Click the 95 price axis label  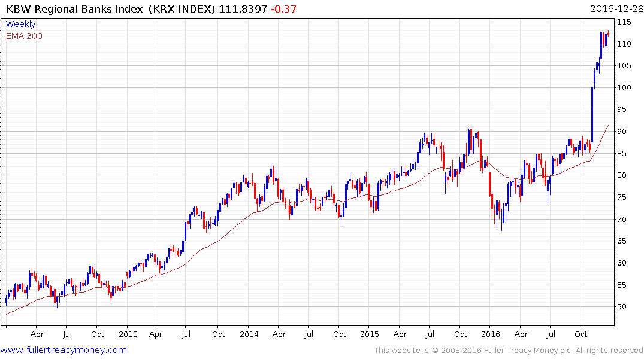coord(622,109)
